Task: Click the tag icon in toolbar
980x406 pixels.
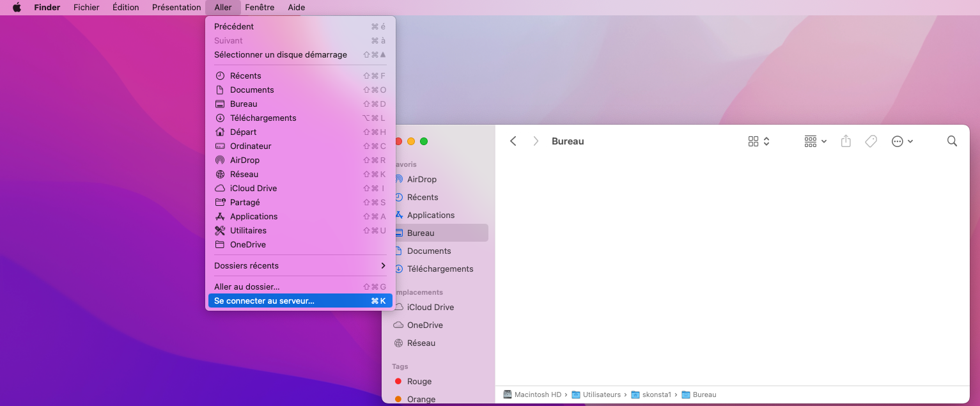Action: (x=871, y=141)
